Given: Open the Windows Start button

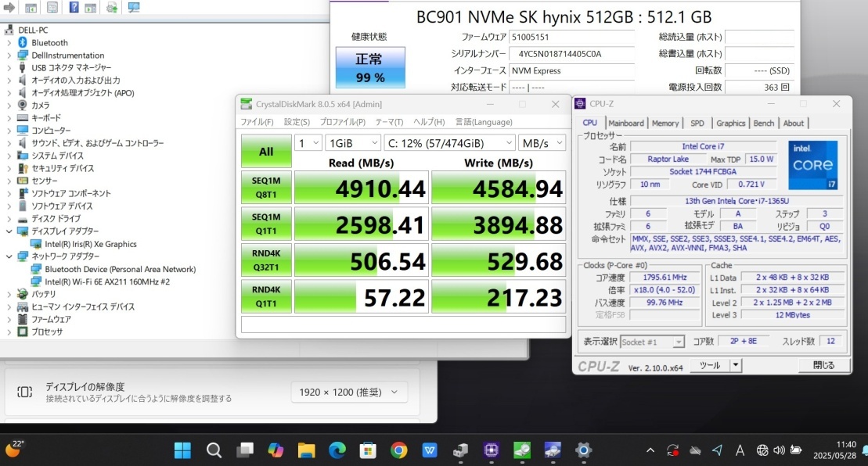Looking at the screenshot, I should [182, 450].
